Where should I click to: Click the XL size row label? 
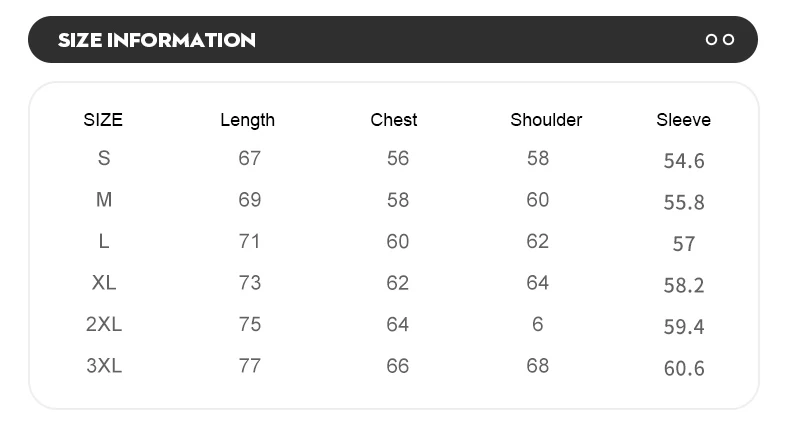coord(104,283)
